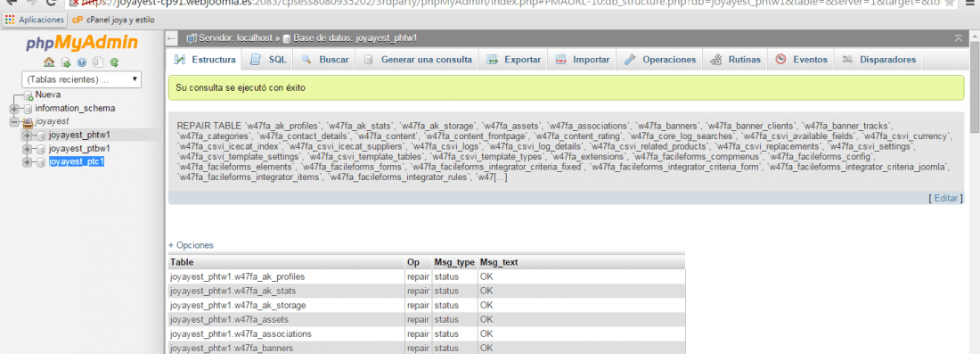Click the joyayest_phtw1 database icon

41,136
